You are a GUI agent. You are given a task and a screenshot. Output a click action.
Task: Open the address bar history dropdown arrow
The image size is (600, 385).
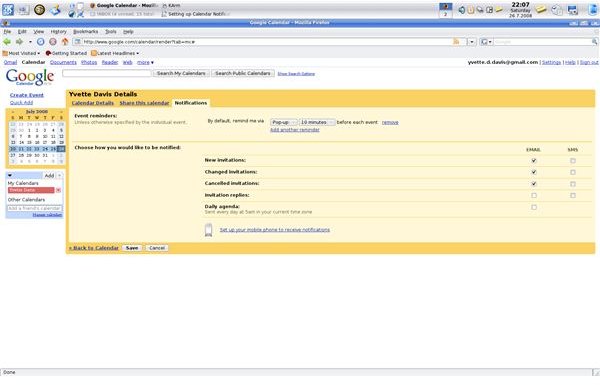472,41
